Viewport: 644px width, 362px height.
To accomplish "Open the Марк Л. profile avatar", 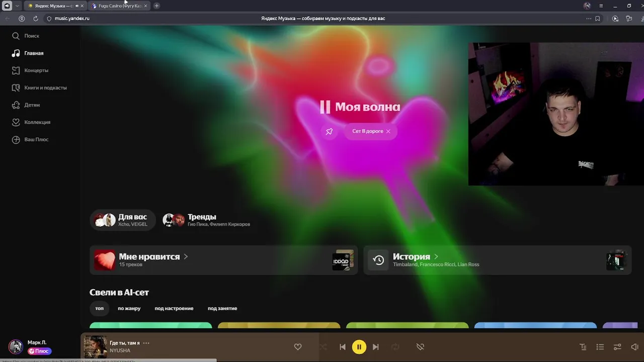I will coord(16,347).
